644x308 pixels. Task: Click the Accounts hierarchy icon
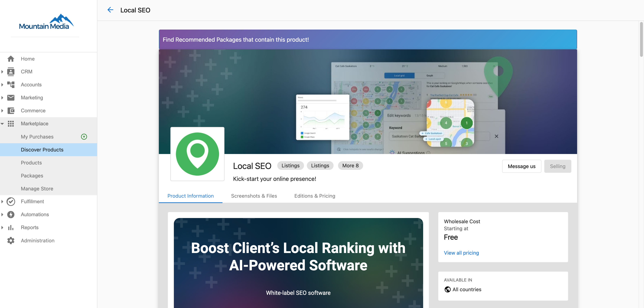click(11, 85)
